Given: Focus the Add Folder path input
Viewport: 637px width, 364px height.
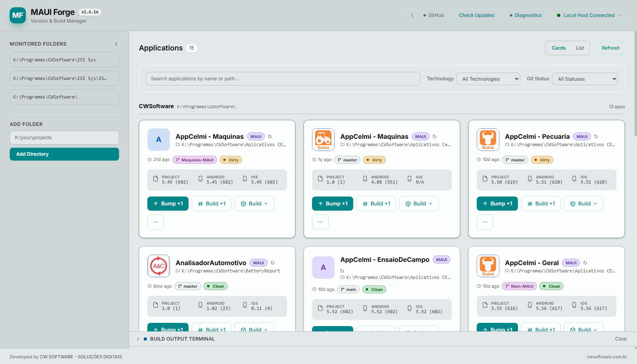Looking at the screenshot, I should coord(64,138).
